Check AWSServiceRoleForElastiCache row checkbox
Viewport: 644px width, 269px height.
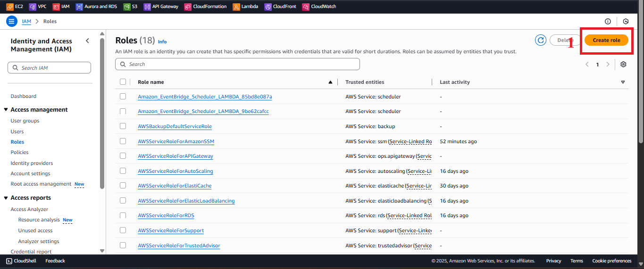[x=123, y=186]
